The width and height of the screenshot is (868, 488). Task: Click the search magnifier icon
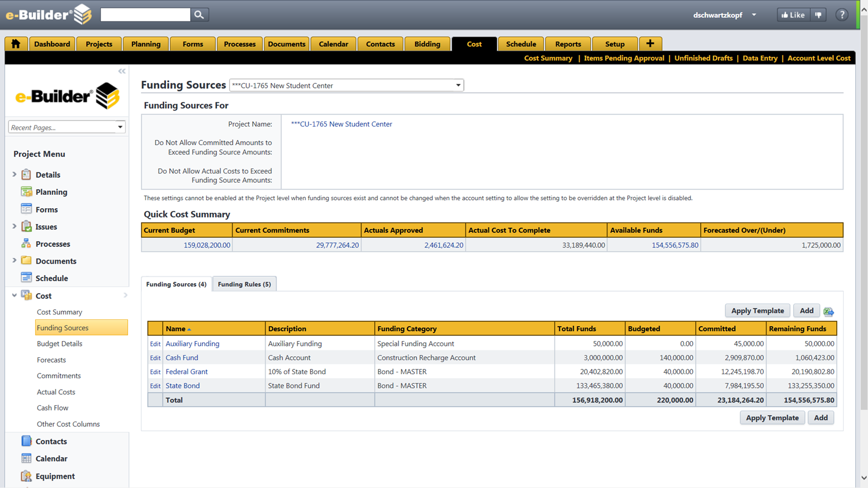coord(199,14)
